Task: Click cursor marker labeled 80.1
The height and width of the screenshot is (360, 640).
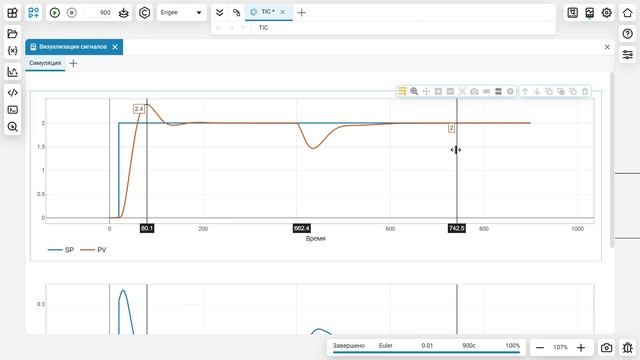Action: click(x=147, y=228)
